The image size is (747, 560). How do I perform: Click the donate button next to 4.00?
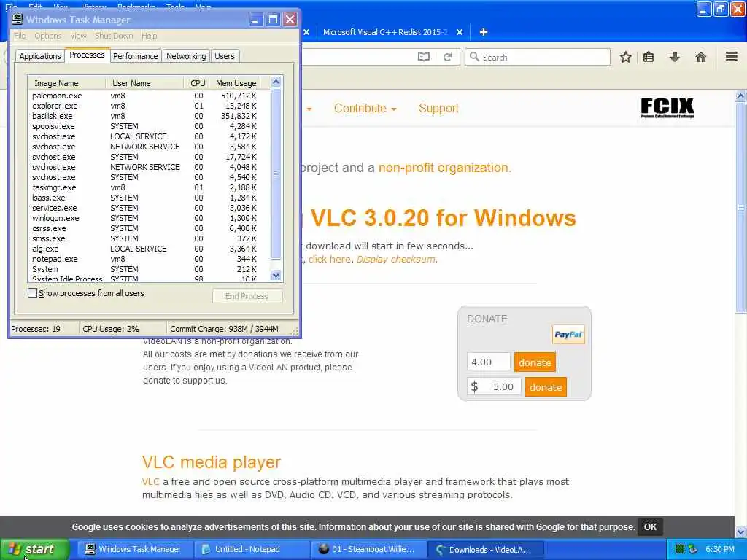(x=535, y=362)
